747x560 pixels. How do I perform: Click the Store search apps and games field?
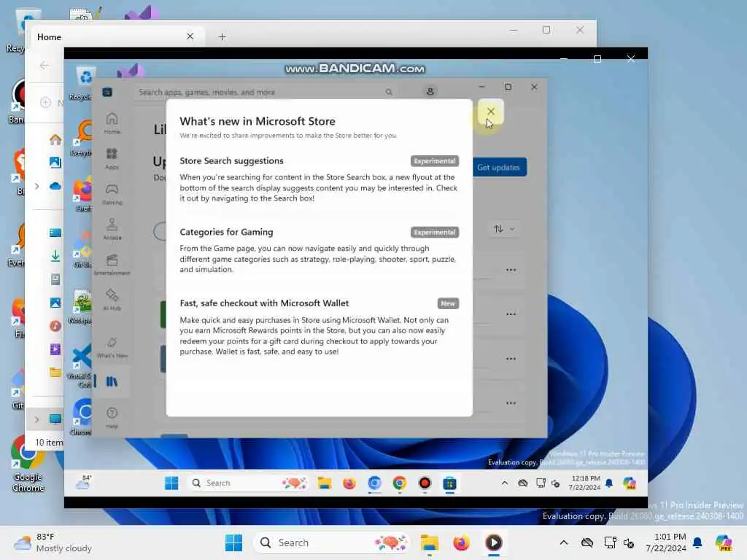click(266, 92)
